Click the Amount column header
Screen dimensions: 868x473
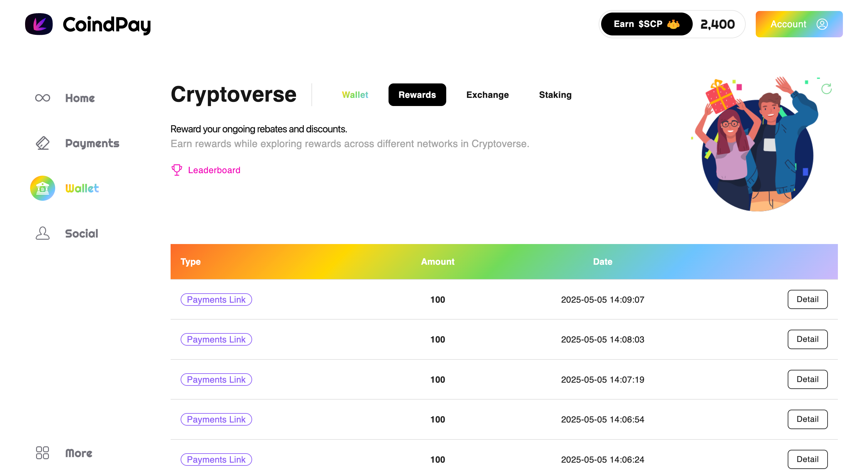(437, 262)
